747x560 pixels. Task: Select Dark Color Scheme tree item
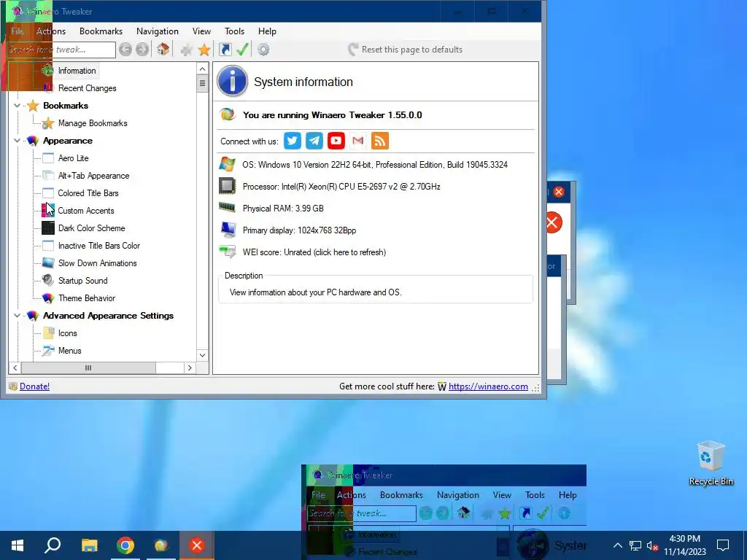[91, 228]
